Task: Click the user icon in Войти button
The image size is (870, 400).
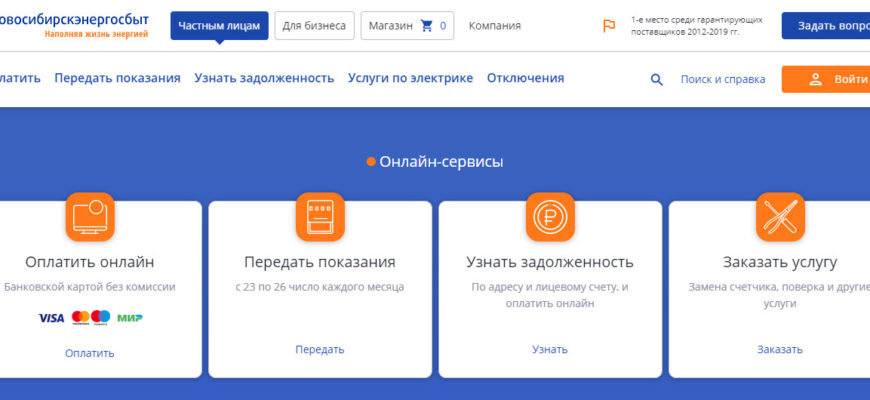Action: (815, 79)
